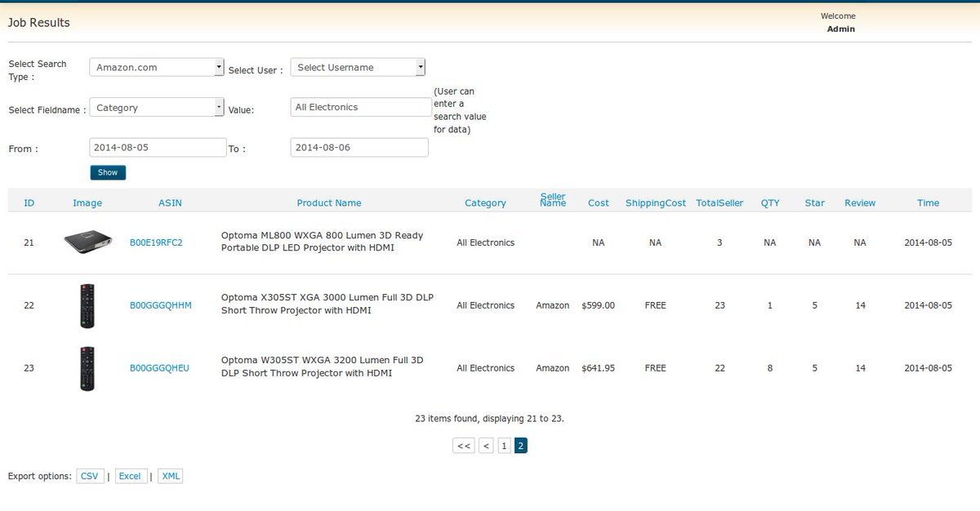Image resolution: width=980 pixels, height=511 pixels.
Task: Sort by the Category column header
Action: click(485, 202)
